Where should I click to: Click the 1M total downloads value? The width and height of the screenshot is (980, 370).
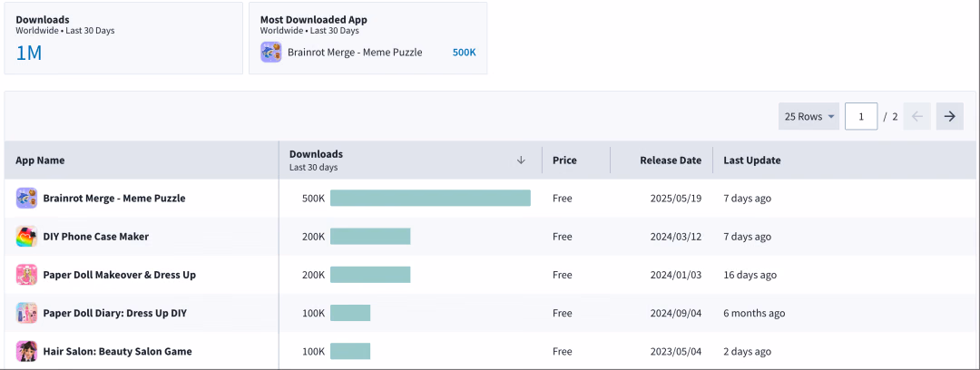tap(29, 54)
